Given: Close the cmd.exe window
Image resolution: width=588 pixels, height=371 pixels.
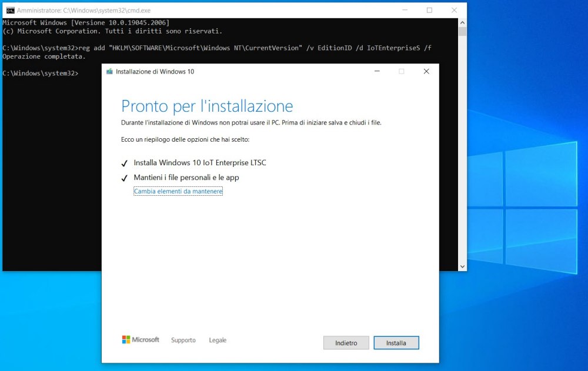Looking at the screenshot, I should coord(454,10).
